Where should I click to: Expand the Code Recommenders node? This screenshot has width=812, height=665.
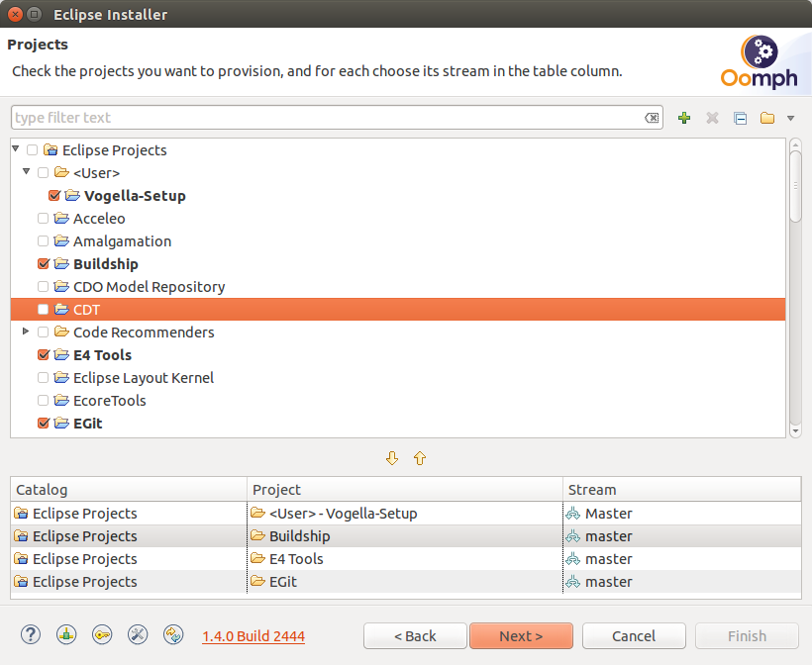[26, 332]
